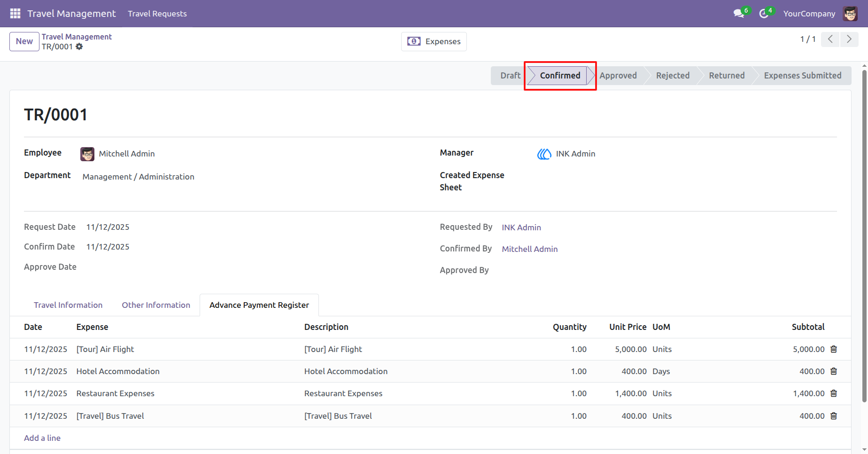Open the Requested By INK Admin link
Viewport: 868px width, 454px height.
coord(521,227)
